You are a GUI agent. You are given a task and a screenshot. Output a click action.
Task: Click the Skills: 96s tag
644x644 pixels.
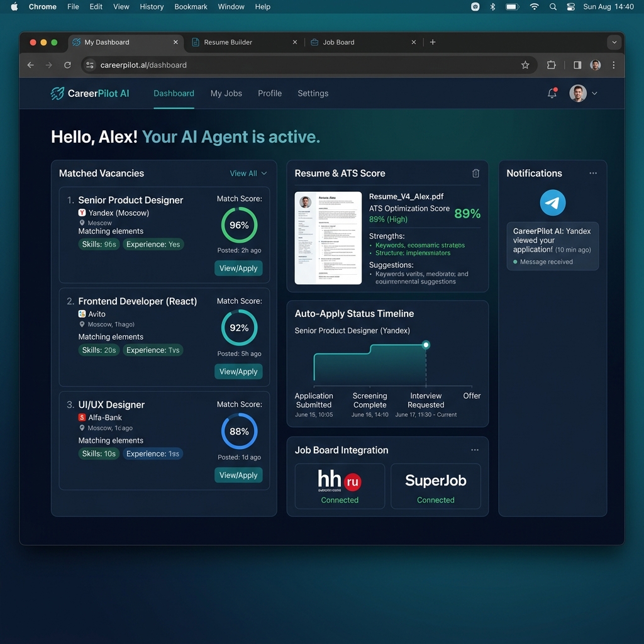pos(99,245)
